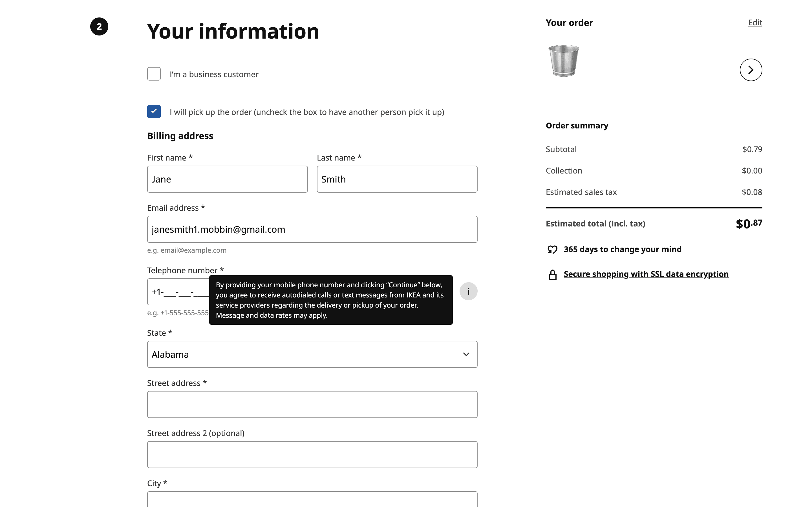
Task: Click the Telephone number input field
Action: 178,292
